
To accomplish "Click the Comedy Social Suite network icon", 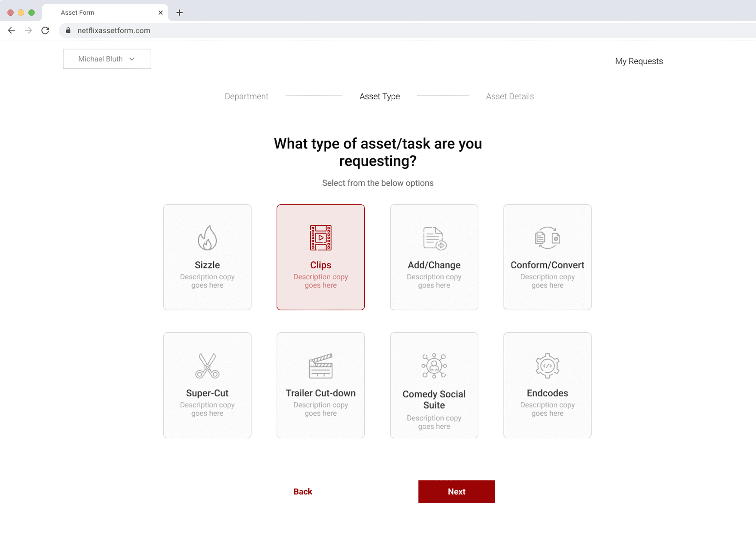I will [434, 366].
